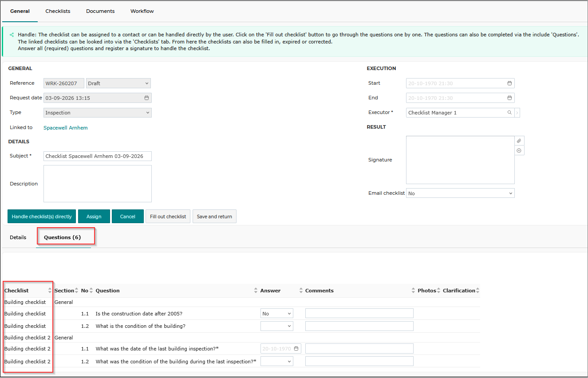Click into the Subject input field
The width and height of the screenshot is (588, 378).
[x=98, y=156]
